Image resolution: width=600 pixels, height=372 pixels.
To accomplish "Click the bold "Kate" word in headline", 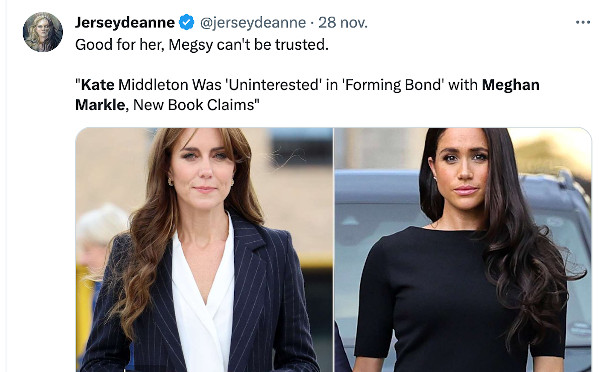I will coord(98,85).
